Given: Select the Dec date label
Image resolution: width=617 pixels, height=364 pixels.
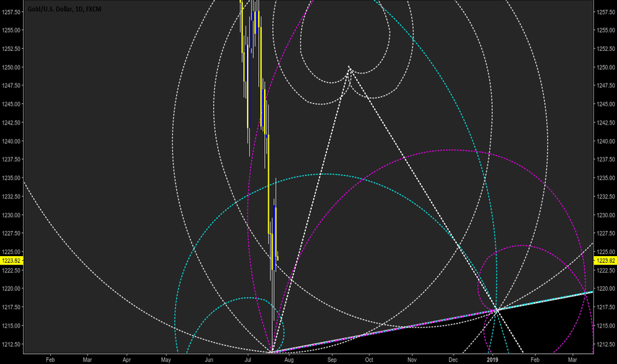Looking at the screenshot, I should click(x=453, y=359).
